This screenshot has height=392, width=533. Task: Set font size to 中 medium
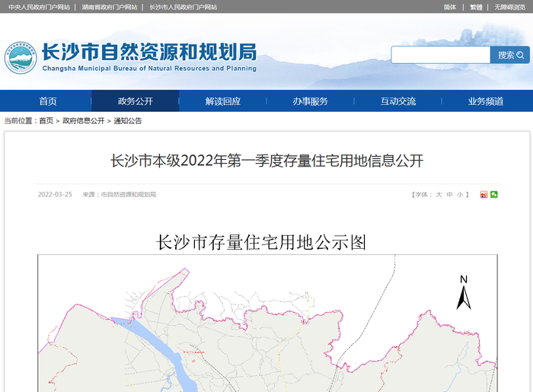[449, 195]
